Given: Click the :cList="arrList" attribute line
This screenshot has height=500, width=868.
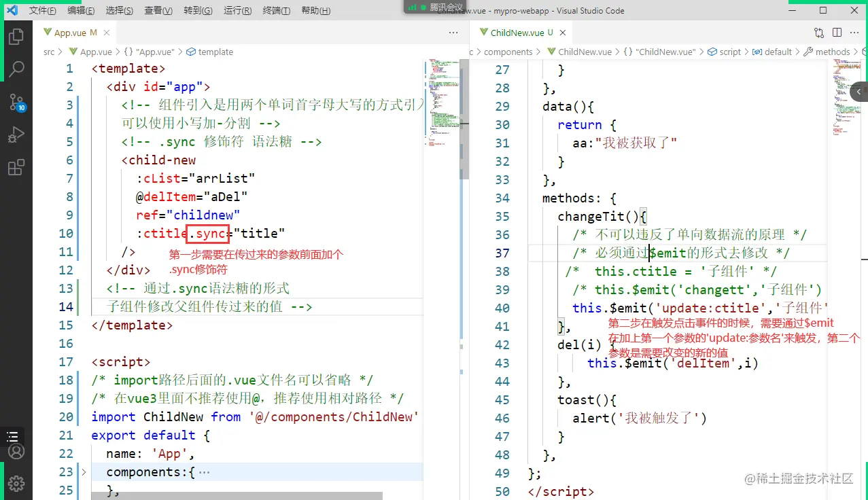Looking at the screenshot, I should click(195, 178).
